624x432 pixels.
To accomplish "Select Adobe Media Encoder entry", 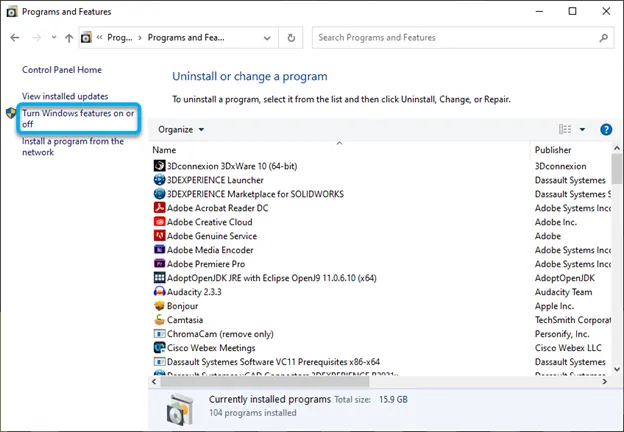I will pyautogui.click(x=210, y=250).
